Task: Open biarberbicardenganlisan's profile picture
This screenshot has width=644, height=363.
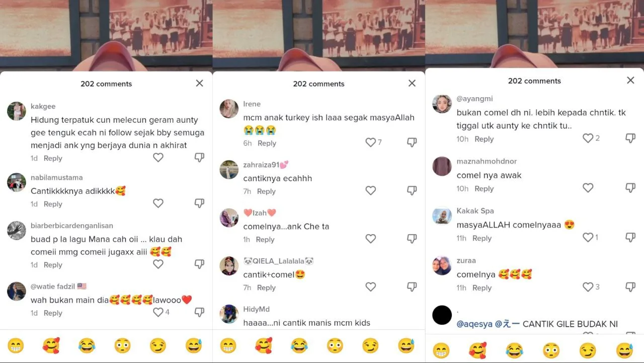Action: click(17, 231)
